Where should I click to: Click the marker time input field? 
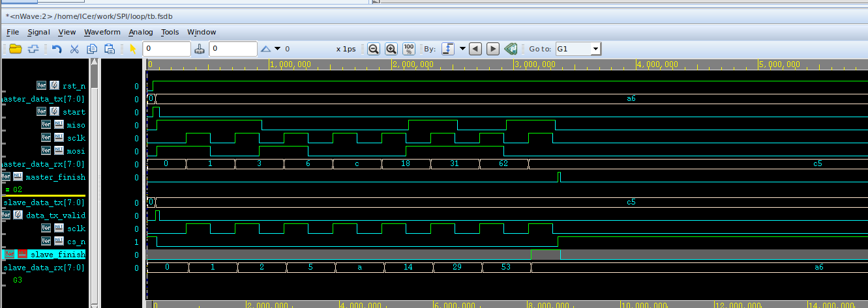tap(233, 49)
